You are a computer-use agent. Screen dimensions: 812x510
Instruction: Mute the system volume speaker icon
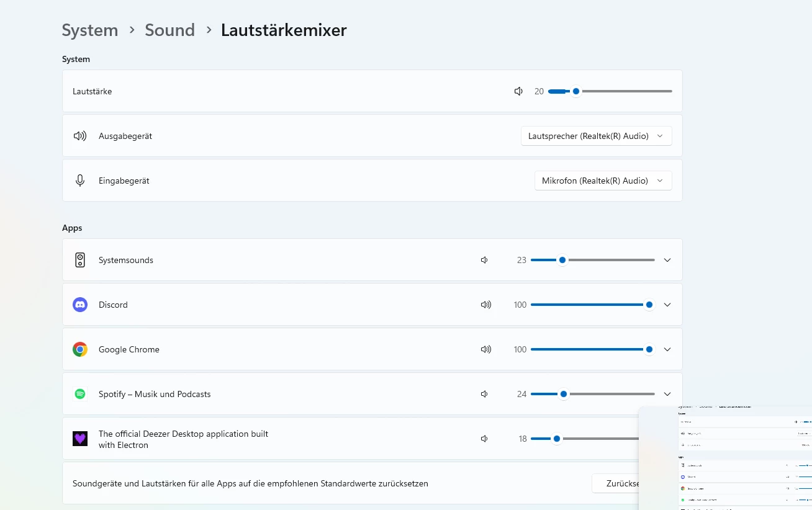(x=518, y=91)
